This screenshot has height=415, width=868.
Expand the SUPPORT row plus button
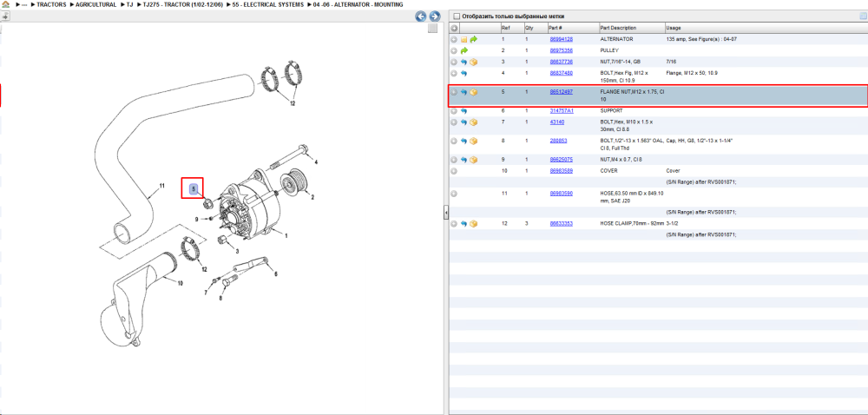pos(454,111)
